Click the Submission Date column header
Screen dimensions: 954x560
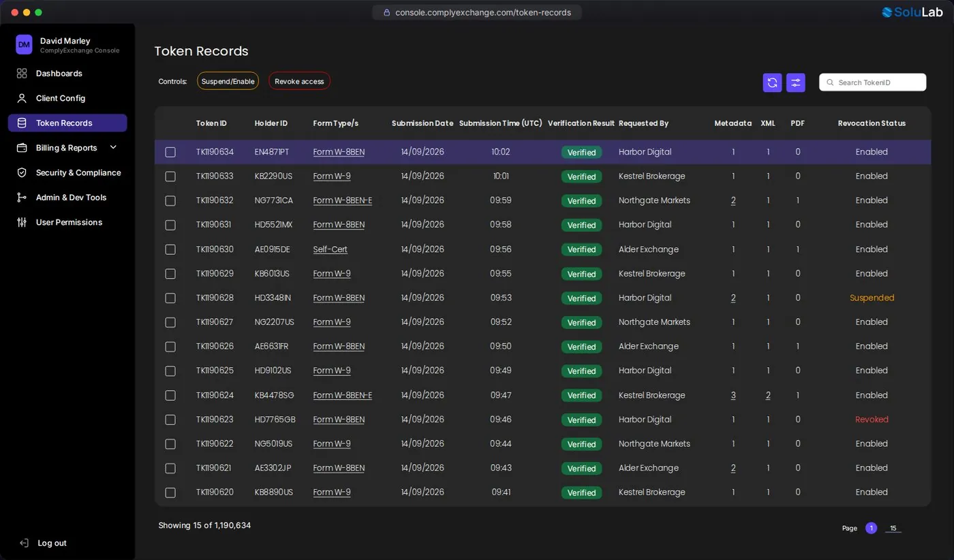422,123
